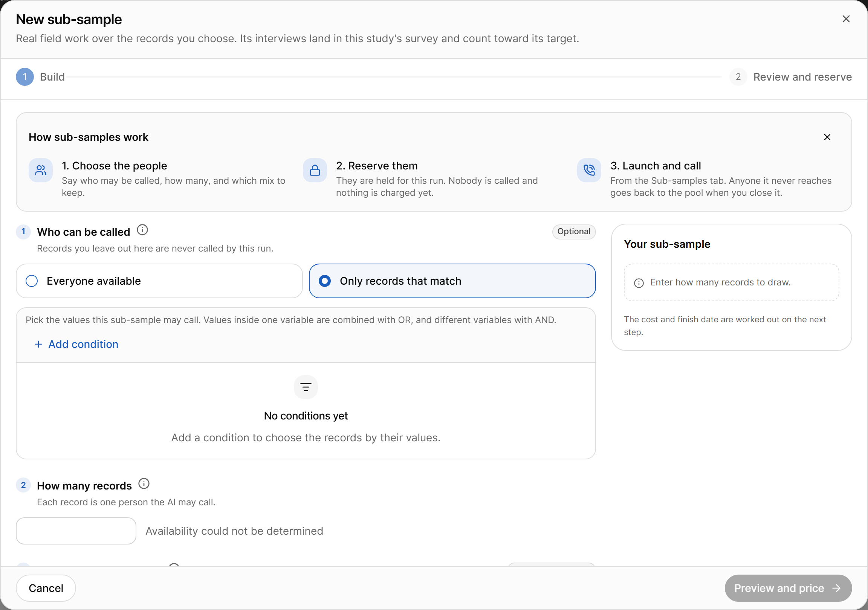Screen dimensions: 868x610
Task: Click the 2. Reserve them heading
Action: point(376,166)
